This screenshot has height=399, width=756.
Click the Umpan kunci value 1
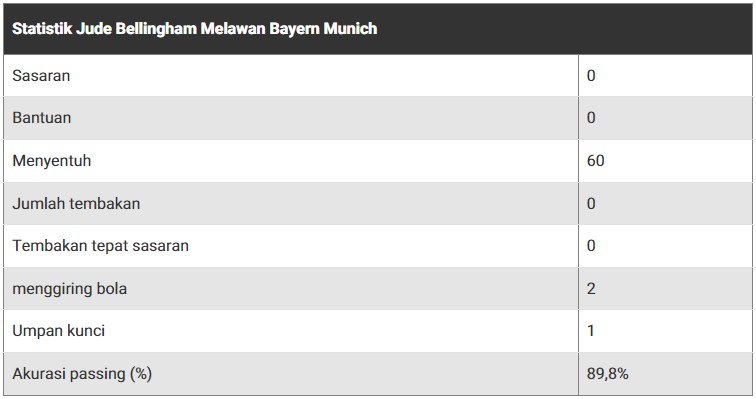coord(591,331)
